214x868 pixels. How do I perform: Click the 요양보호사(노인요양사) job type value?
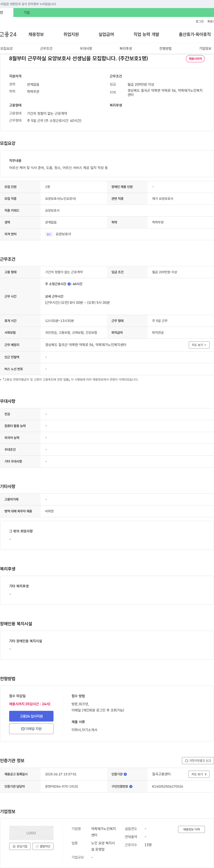(61, 199)
